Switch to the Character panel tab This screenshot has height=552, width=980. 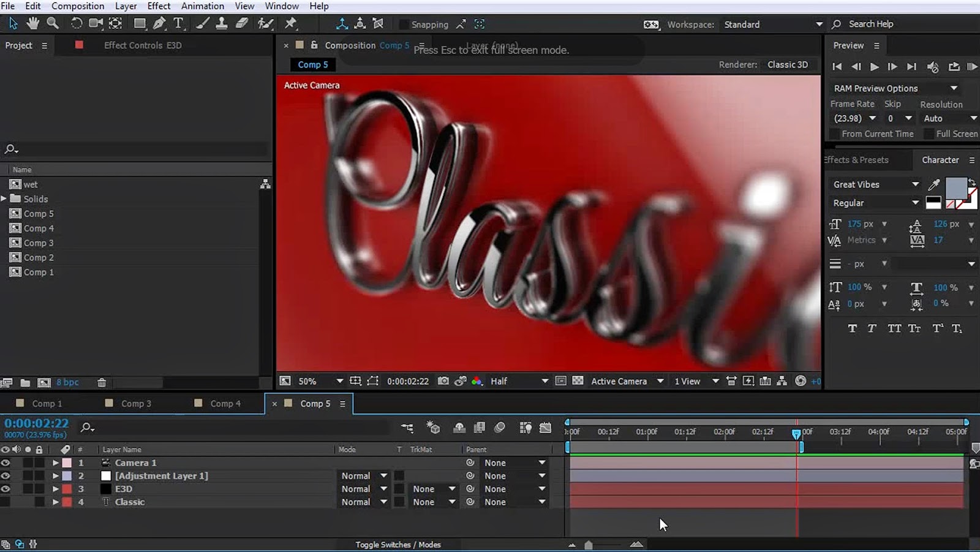coord(940,160)
